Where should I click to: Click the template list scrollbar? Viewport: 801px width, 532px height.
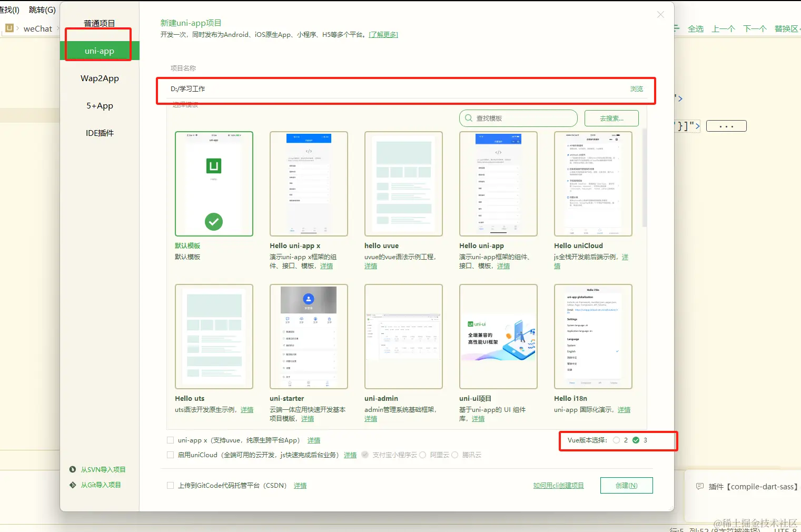pos(645,178)
